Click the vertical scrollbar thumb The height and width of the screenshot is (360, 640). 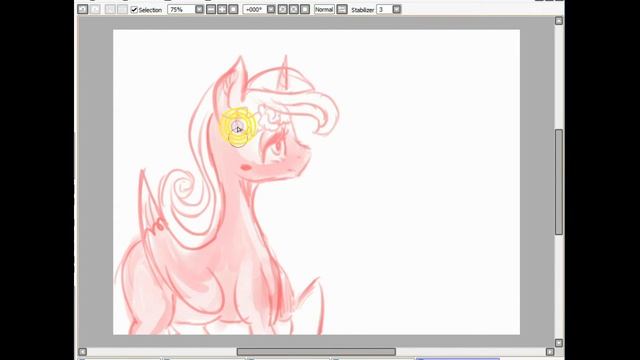pos(559,182)
